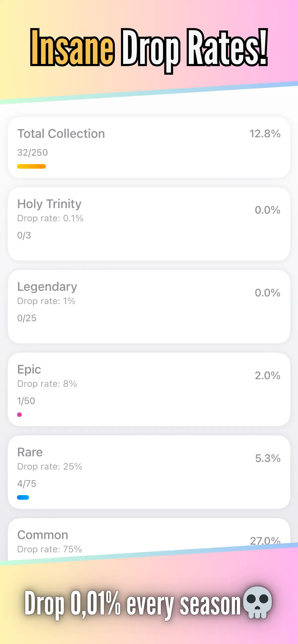Image resolution: width=298 pixels, height=644 pixels.
Task: Open the Epic rarity card
Action: coord(149,390)
